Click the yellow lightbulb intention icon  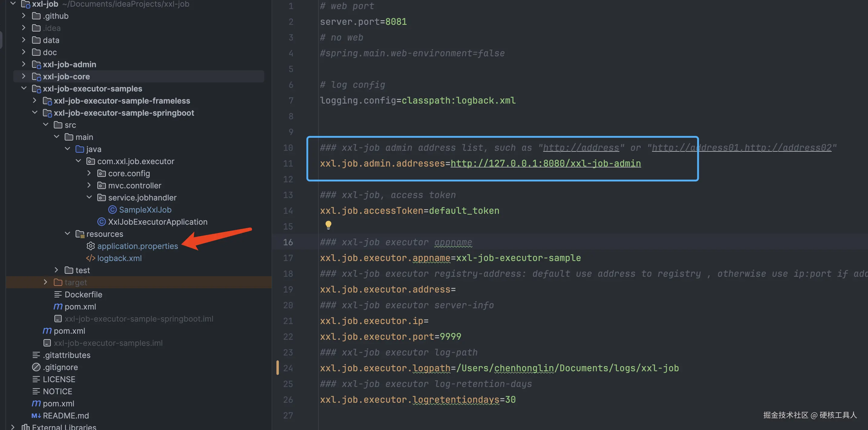[328, 225]
